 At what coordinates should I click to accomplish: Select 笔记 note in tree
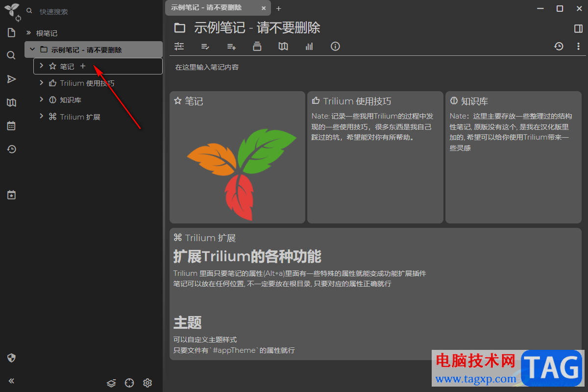(67, 67)
